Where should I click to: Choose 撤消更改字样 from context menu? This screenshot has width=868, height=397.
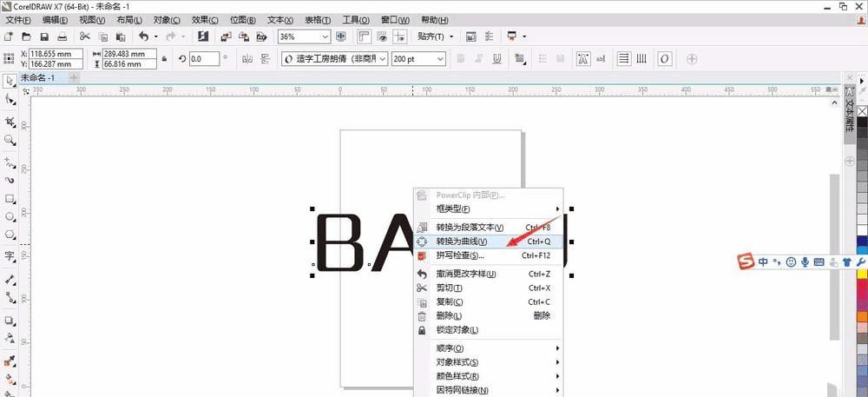[488, 274]
